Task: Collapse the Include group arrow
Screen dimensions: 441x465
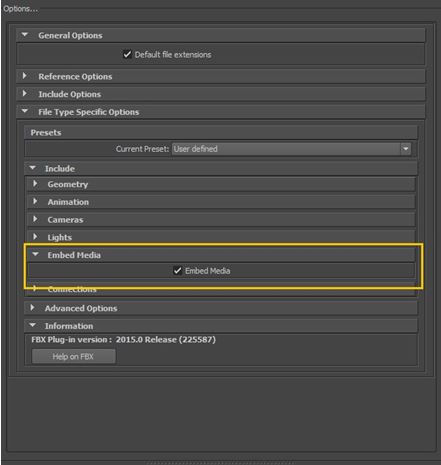Action: click(x=33, y=168)
